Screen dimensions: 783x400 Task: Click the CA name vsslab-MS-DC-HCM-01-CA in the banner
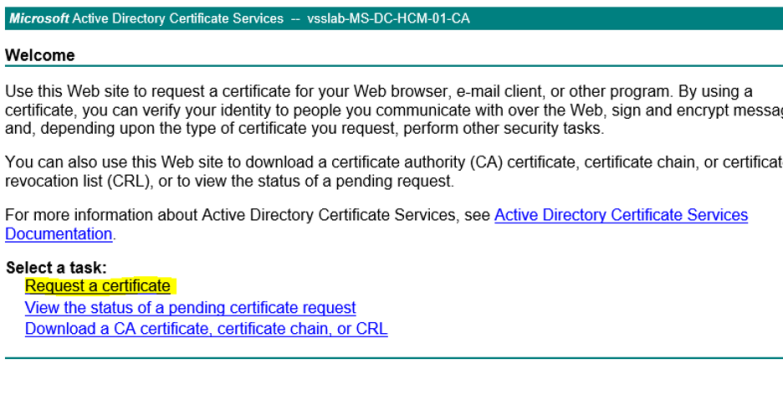point(389,19)
